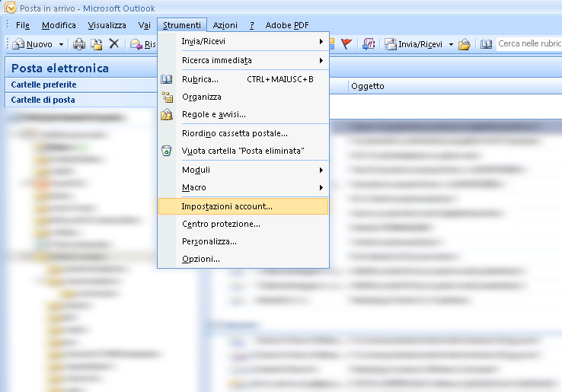562x392 pixels.
Task: Expand the Moduli submenu
Action: point(244,170)
